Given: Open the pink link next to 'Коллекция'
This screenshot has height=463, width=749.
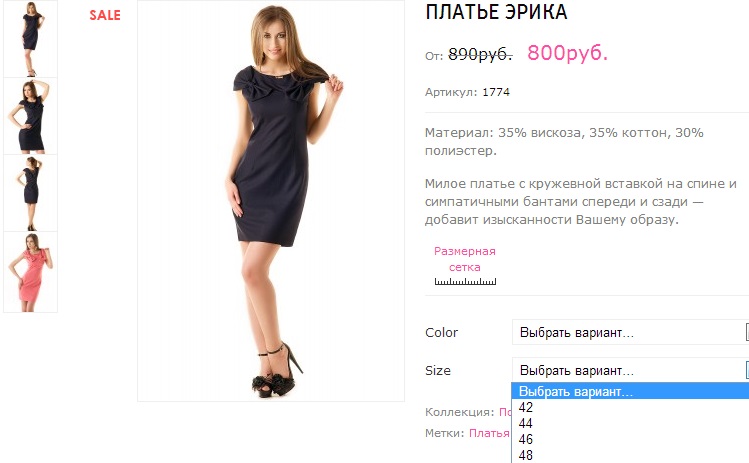Looking at the screenshot, I should 504,411.
